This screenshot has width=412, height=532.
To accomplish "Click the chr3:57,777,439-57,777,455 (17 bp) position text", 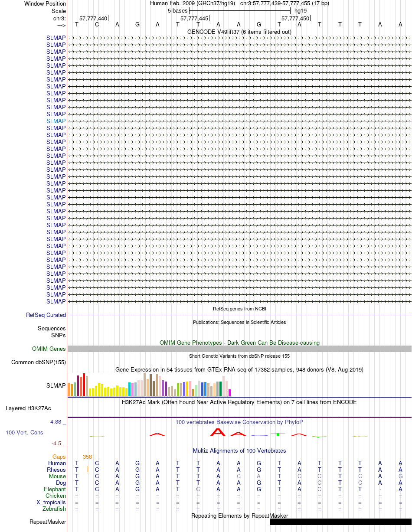I will click(x=284, y=3).
